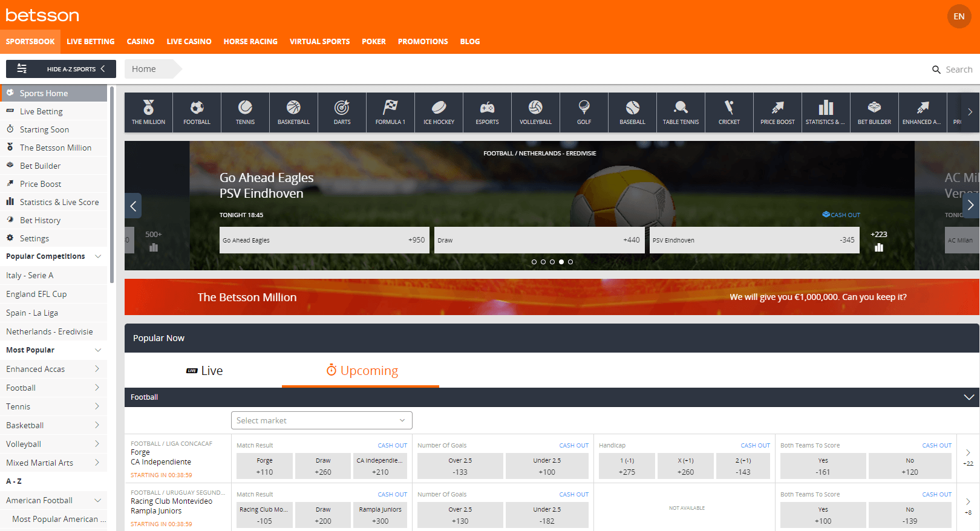Screen dimensions: 980x531
Task: Open The Million sports icon
Action: [148, 112]
